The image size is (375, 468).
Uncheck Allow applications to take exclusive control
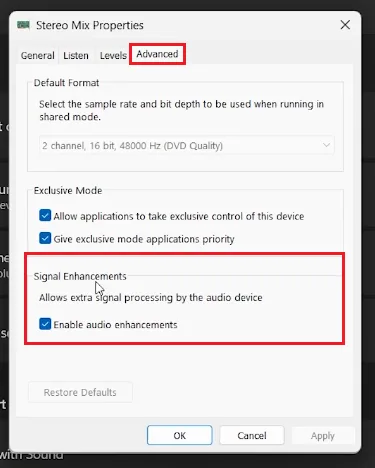(x=45, y=216)
